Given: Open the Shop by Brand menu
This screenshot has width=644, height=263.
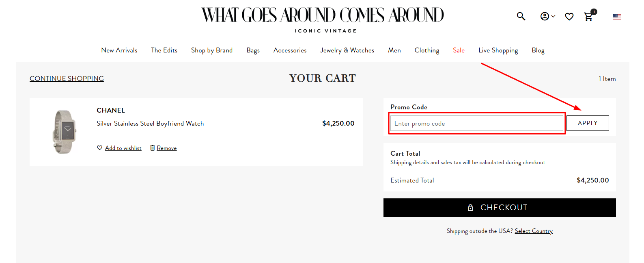Looking at the screenshot, I should pos(211,50).
